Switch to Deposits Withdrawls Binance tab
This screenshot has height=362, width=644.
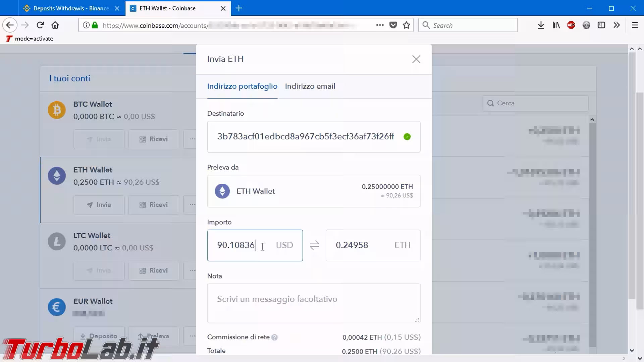[70, 8]
